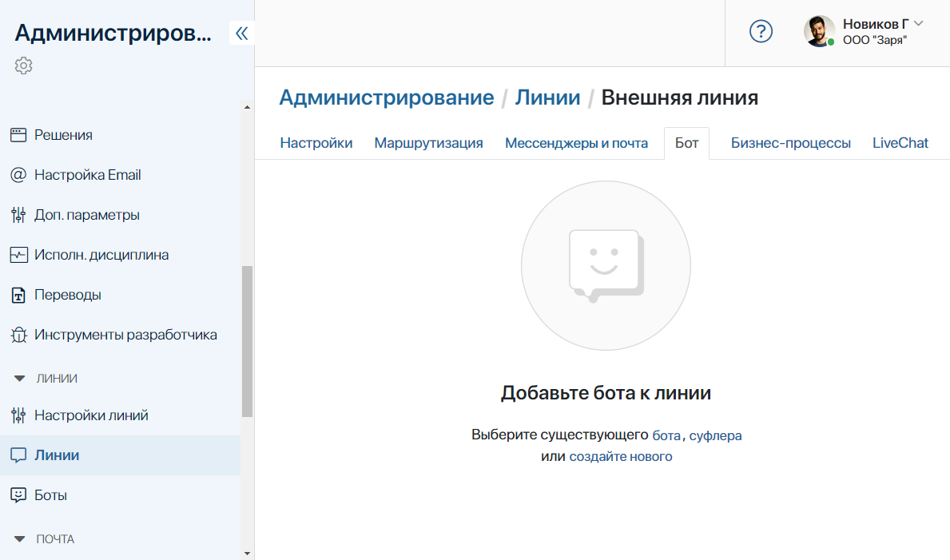Switch to the Маршрутизация tab
This screenshot has height=560, width=950.
428,143
